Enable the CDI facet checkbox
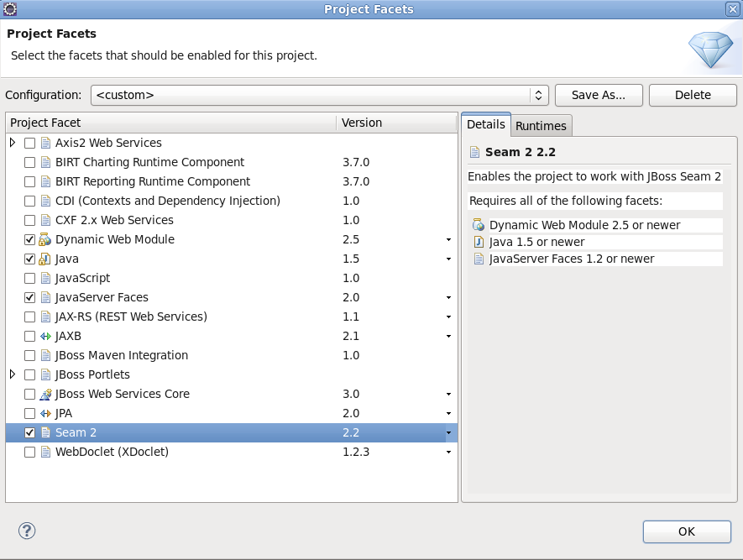Screen dimensions: 743x560 click(30, 201)
